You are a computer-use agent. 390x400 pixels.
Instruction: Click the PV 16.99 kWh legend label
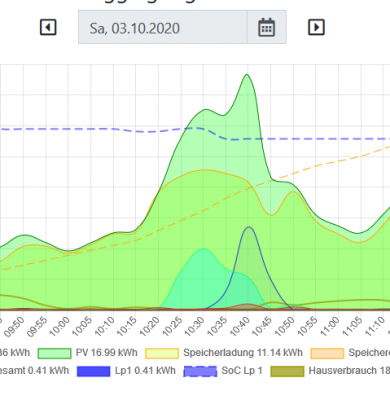(106, 353)
